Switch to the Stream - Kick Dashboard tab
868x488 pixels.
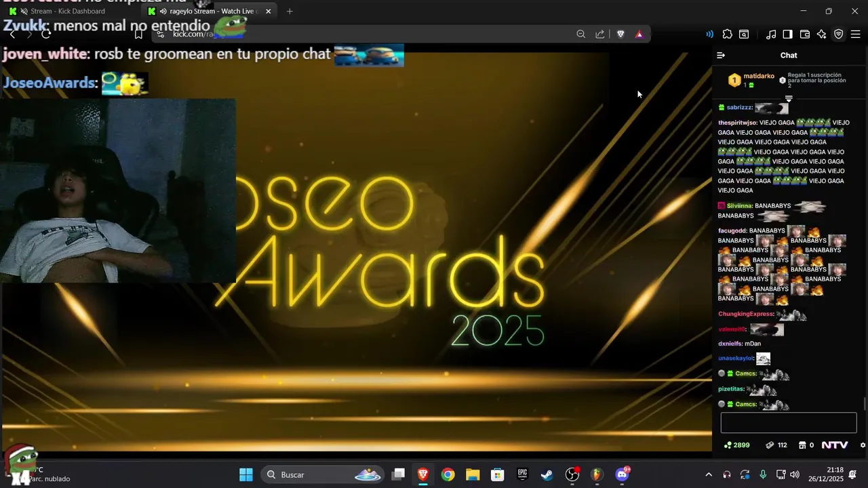(68, 12)
